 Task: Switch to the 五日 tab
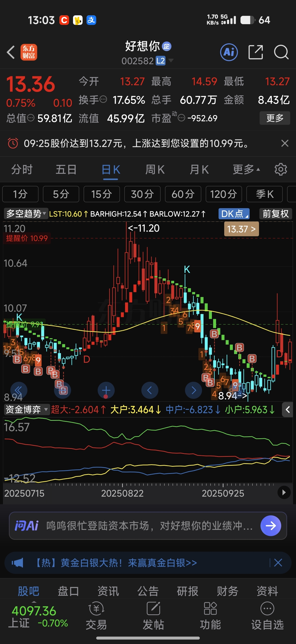(x=66, y=169)
